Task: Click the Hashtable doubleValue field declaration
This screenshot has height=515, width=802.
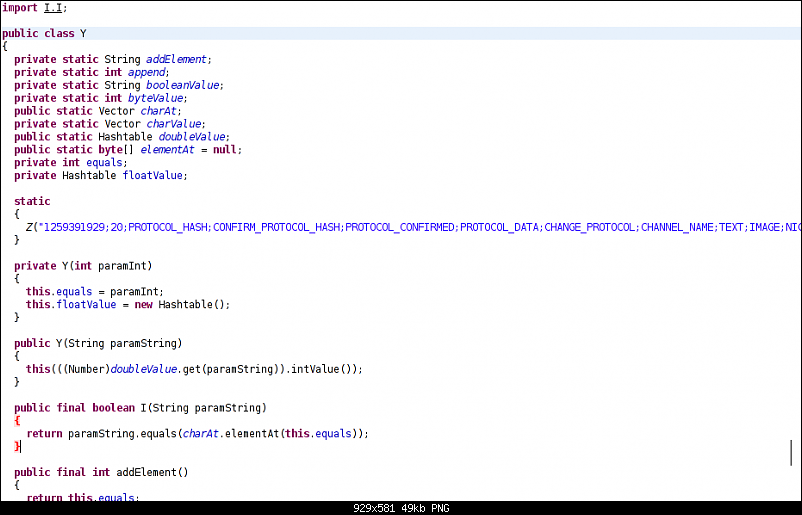Action: (x=122, y=137)
